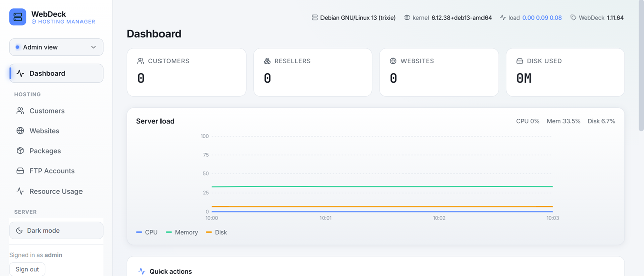Open the Customers summary card

186,72
